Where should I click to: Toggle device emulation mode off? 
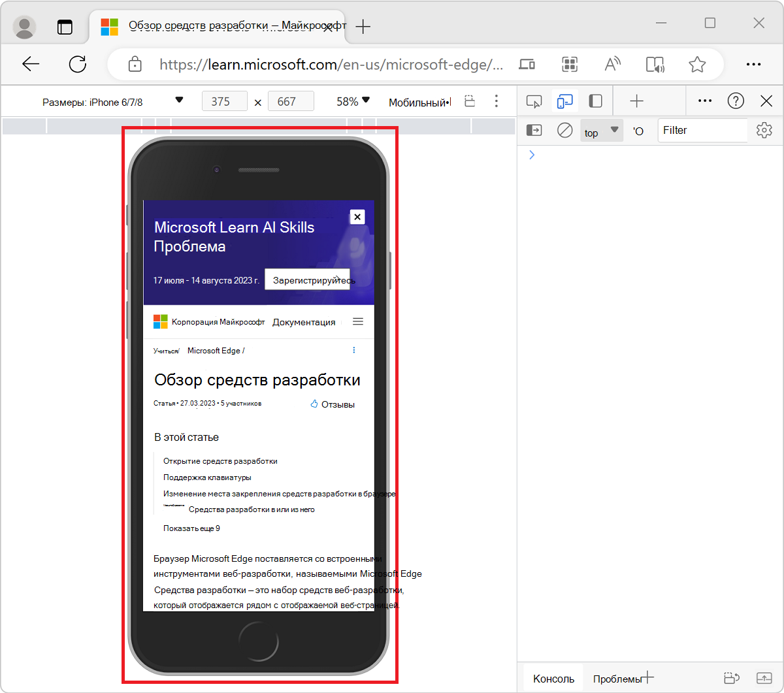point(564,101)
